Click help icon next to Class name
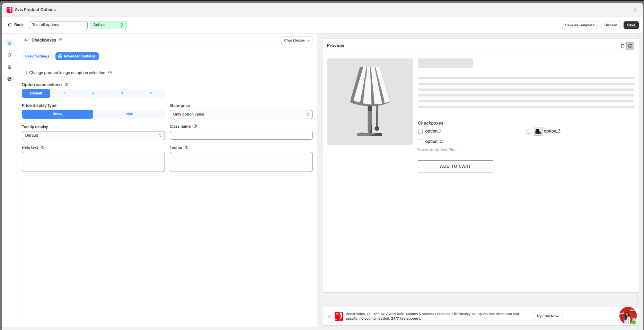 point(195,126)
